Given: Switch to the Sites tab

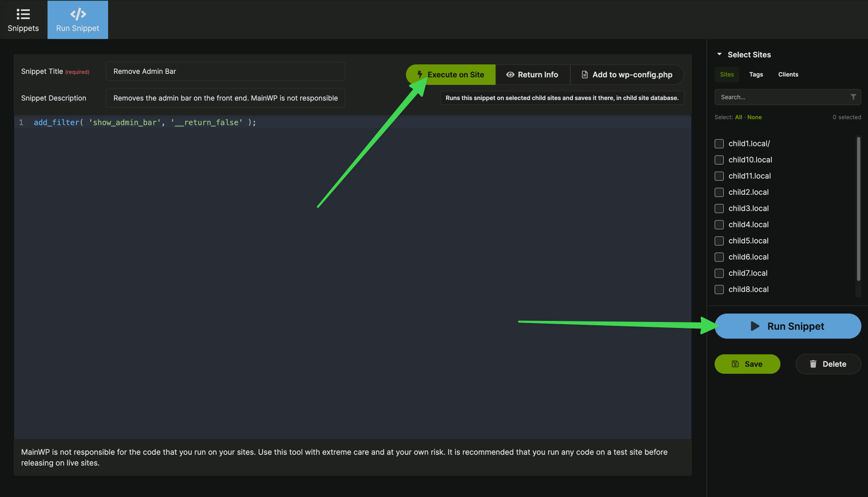Looking at the screenshot, I should click(x=727, y=75).
